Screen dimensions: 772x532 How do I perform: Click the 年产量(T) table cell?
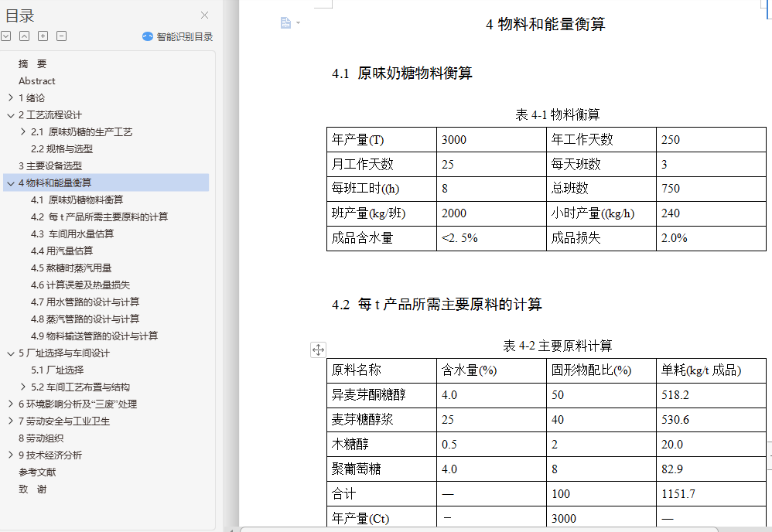tap(381, 140)
